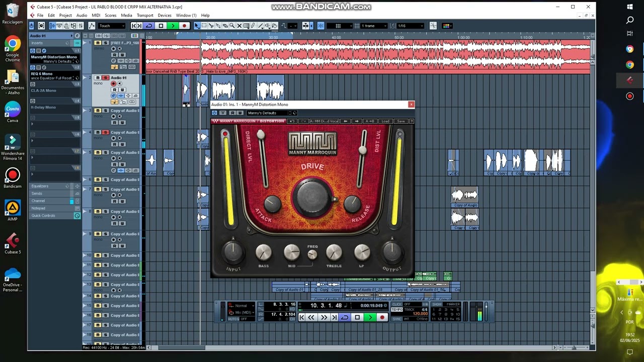Open the mixer from toolbar
This screenshot has width=644, height=362.
(80, 26)
